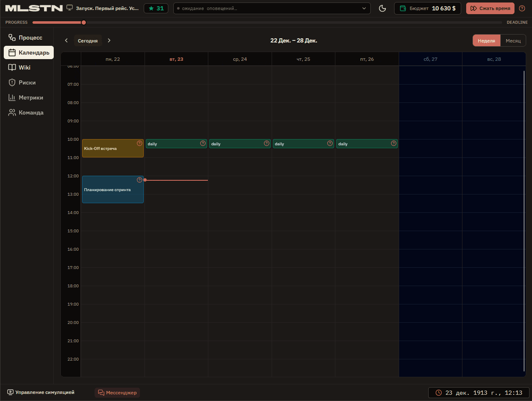Viewport: 532px width, 401px height.
Task: Open Метрики in the sidebar
Action: (29, 97)
